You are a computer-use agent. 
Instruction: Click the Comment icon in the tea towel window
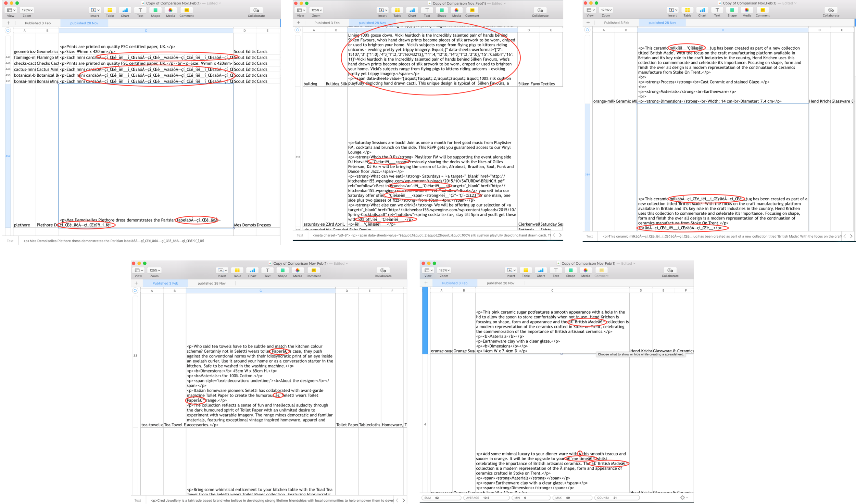(x=314, y=270)
